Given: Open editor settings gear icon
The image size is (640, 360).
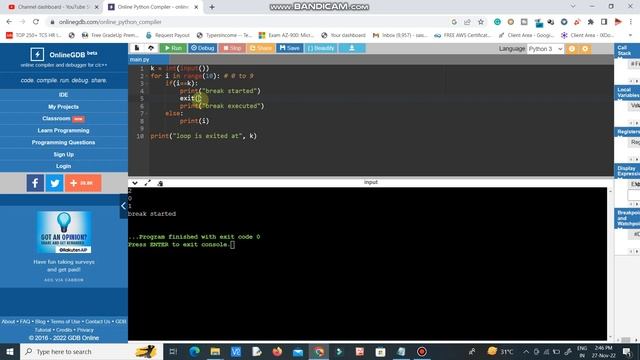Looking at the screenshot, I should tap(585, 49).
